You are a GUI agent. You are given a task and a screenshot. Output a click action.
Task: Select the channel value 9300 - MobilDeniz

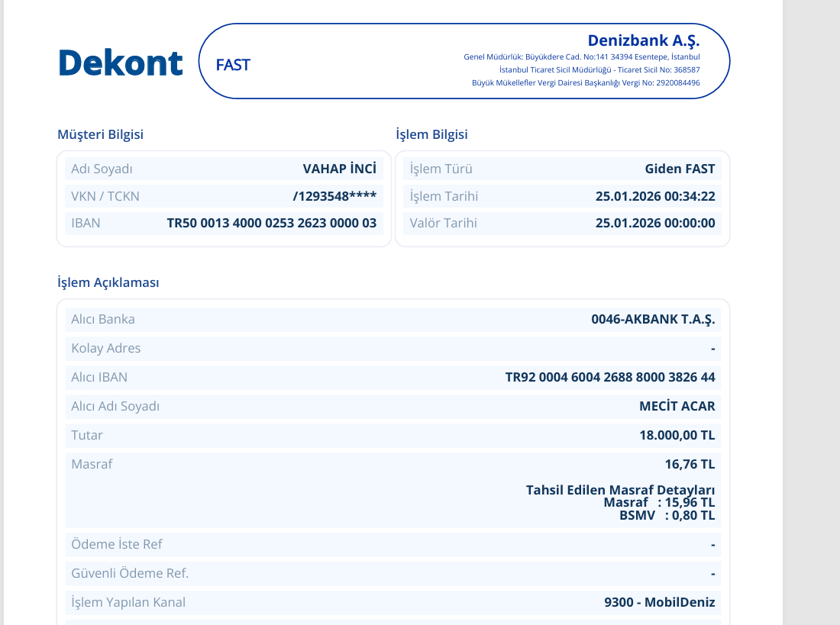(660, 602)
